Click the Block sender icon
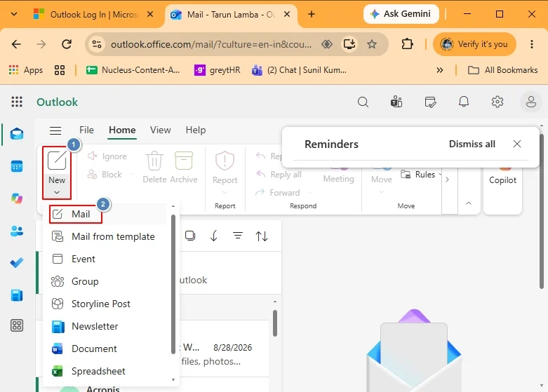 [x=92, y=174]
